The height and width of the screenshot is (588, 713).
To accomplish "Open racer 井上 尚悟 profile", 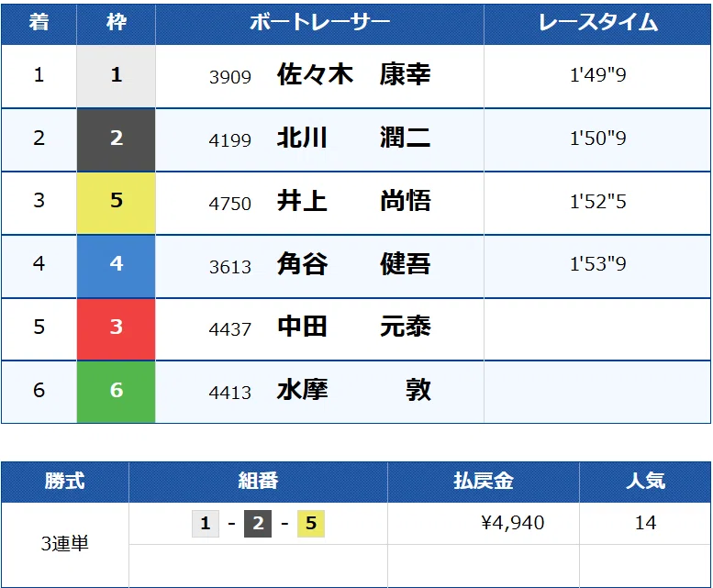I will 354,201.
